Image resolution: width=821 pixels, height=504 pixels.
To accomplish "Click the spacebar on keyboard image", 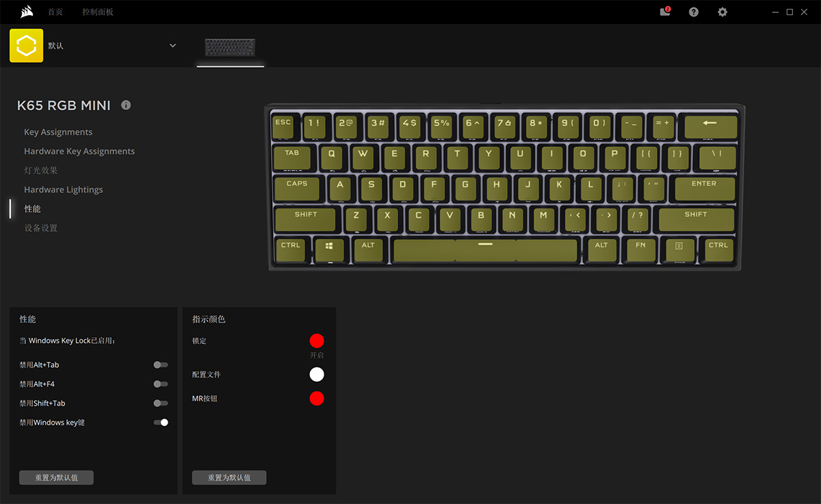I will pos(485,249).
